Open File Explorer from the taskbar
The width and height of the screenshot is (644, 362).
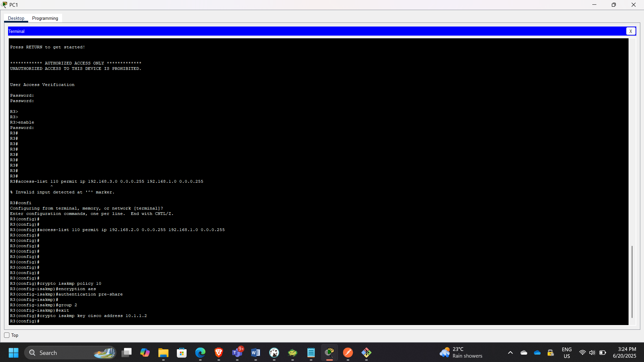163,353
